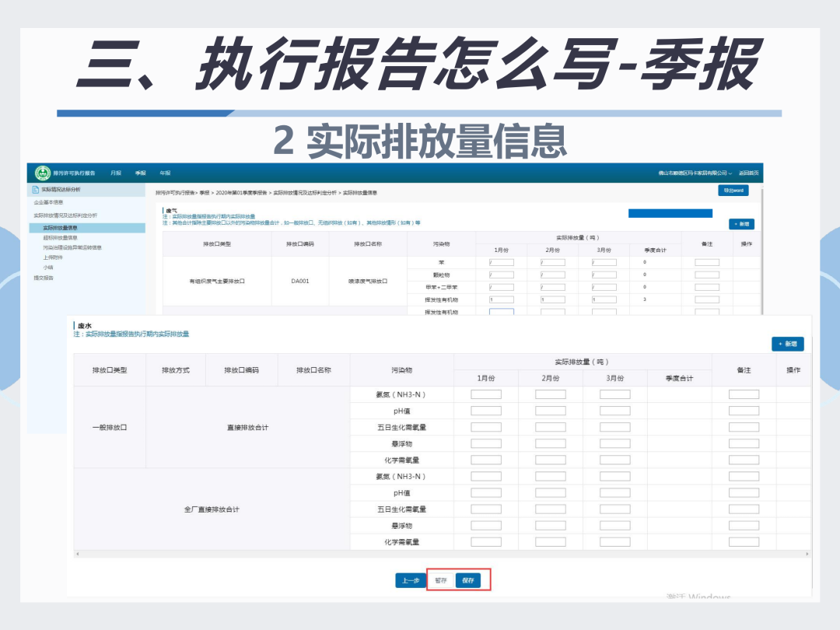
Task: Switch to the 月报 tab
Action: pyautogui.click(x=116, y=173)
